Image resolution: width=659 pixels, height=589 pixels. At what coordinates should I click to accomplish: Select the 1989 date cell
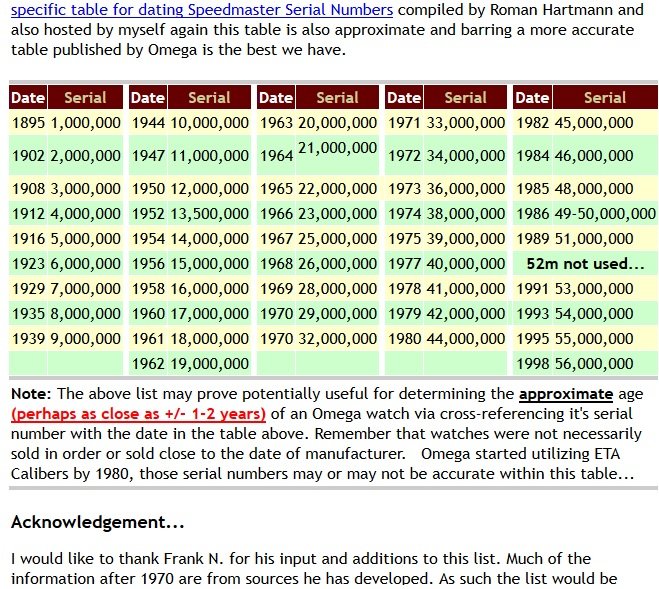532,238
